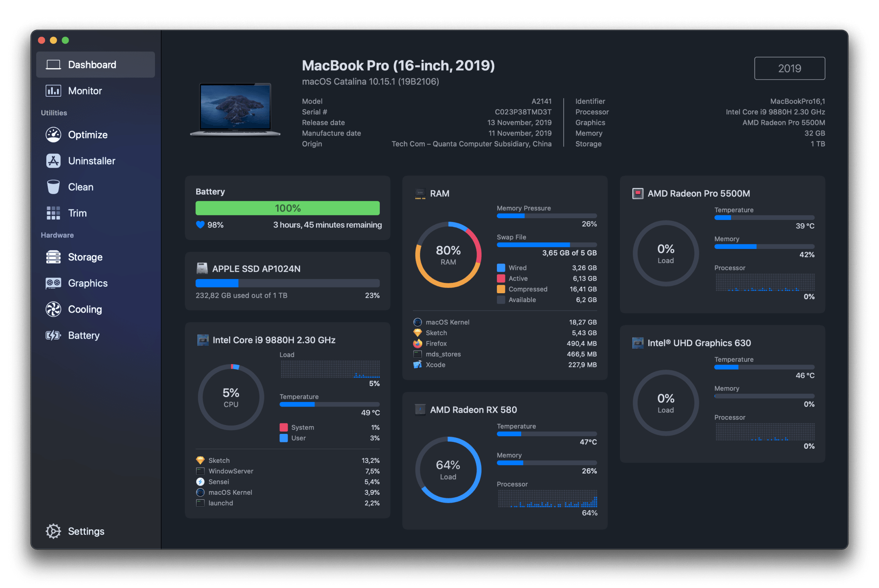This screenshot has width=879, height=588.
Task: Click the Graphics card icon in sidebar
Action: [53, 283]
